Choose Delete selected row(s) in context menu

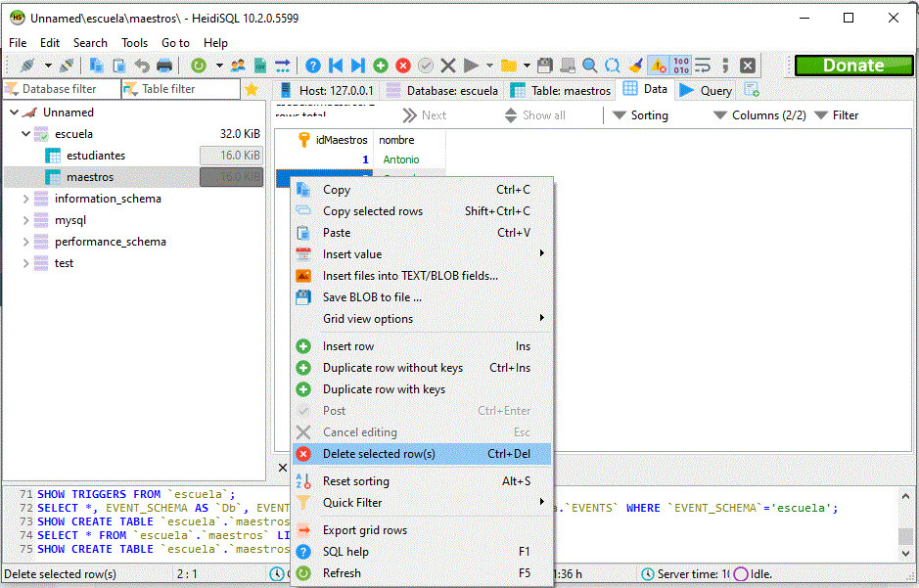pos(422,454)
